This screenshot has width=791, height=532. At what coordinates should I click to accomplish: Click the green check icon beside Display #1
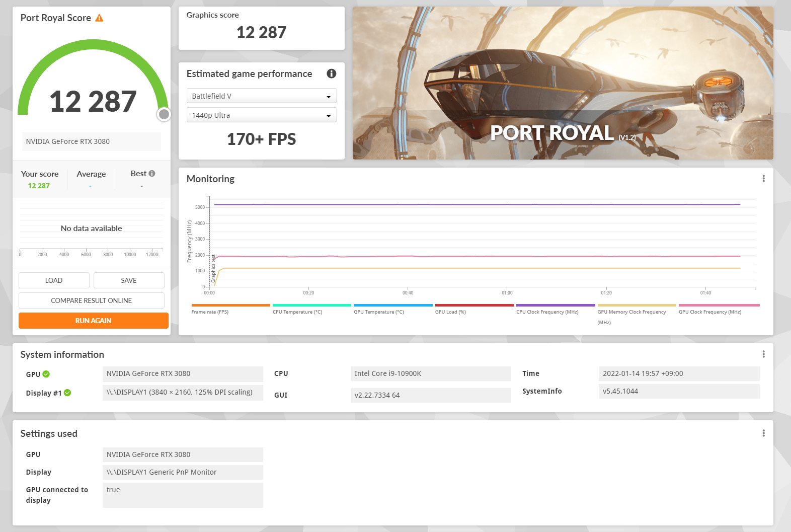[x=67, y=393]
